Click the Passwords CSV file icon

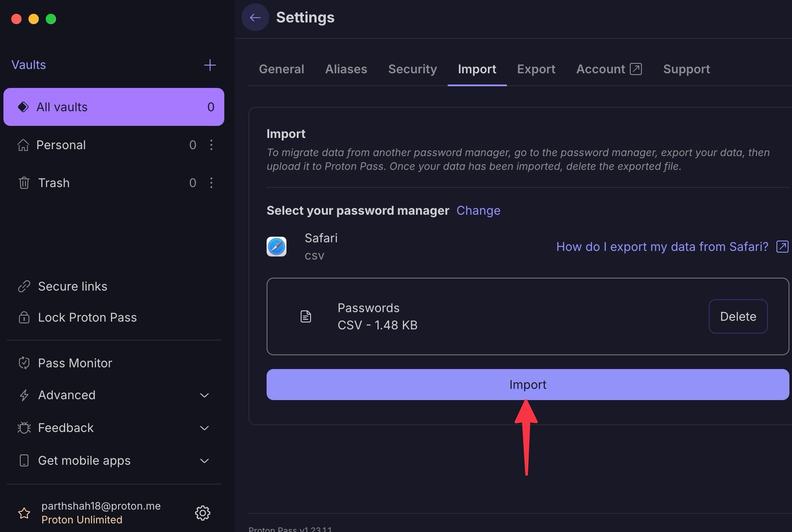(x=306, y=316)
